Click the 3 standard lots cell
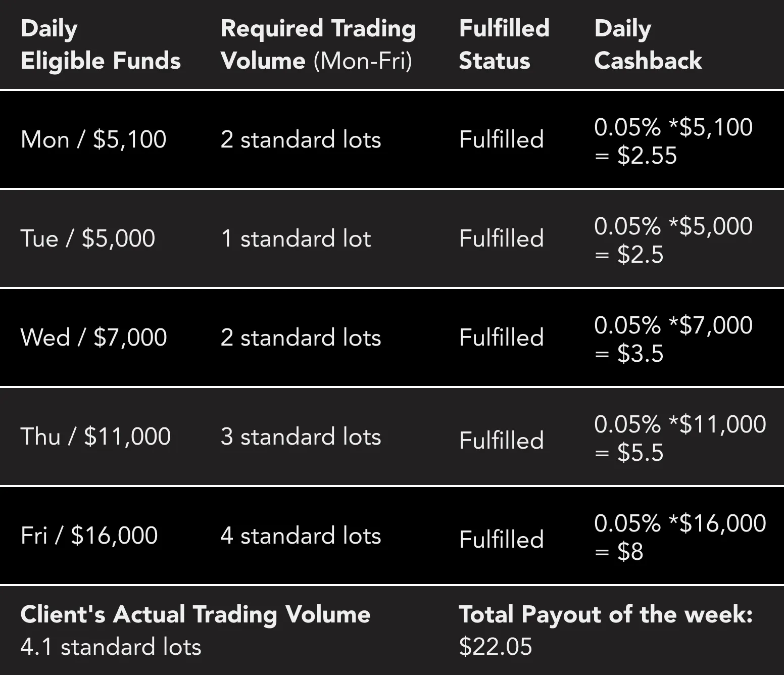 coord(301,437)
